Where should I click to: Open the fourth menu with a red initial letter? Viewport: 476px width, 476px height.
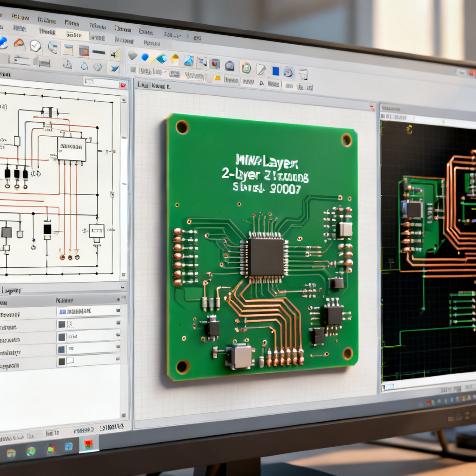point(98,26)
